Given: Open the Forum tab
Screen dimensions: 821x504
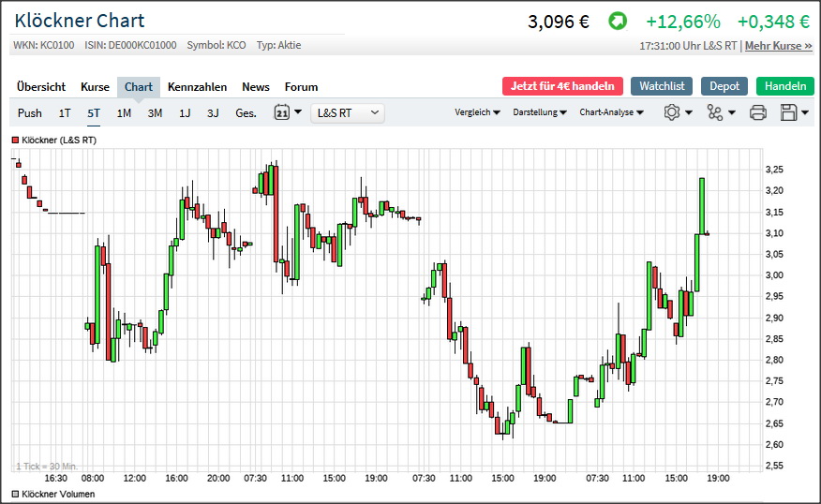Looking at the screenshot, I should click(301, 87).
